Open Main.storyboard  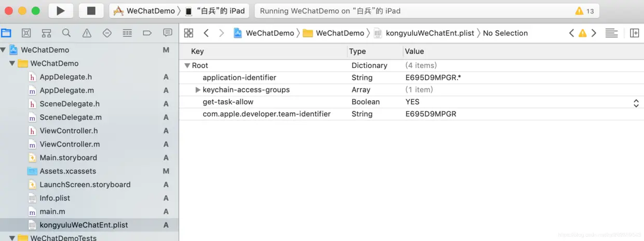click(x=68, y=158)
